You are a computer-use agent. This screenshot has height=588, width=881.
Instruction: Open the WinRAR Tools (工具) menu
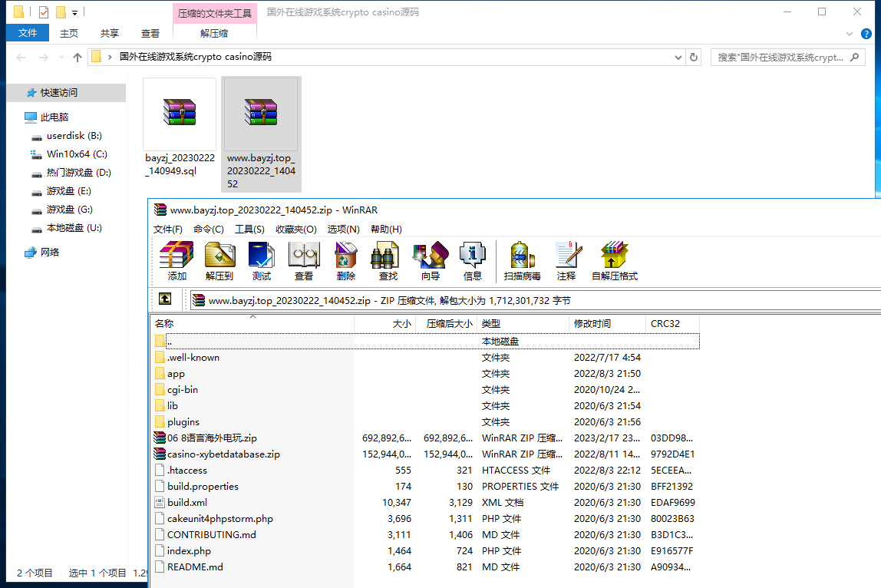point(249,230)
